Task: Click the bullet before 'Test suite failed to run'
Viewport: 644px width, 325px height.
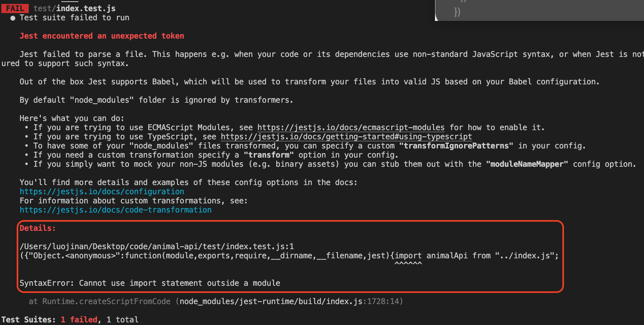Action: click(x=13, y=18)
